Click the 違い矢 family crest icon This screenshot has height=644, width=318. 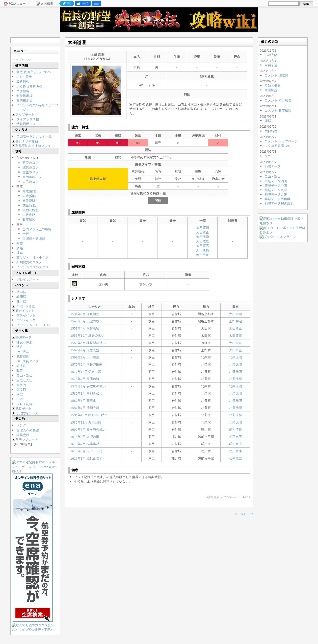74,284
